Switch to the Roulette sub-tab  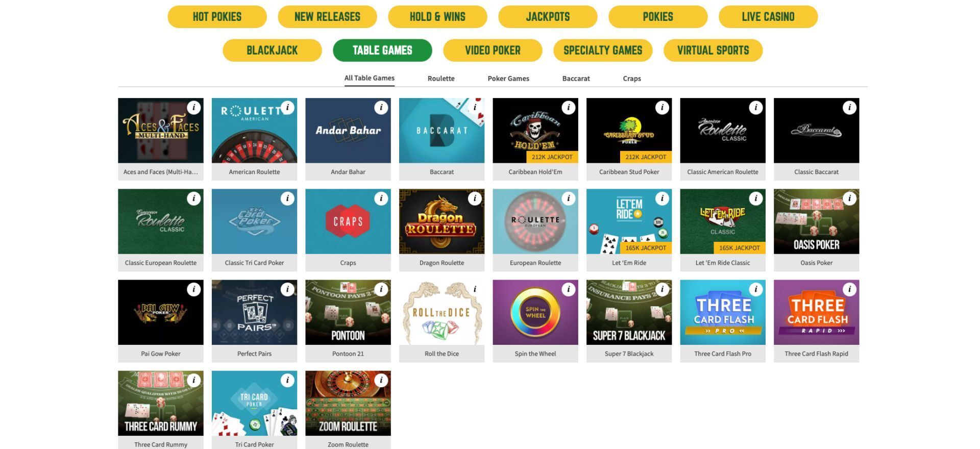pos(441,79)
